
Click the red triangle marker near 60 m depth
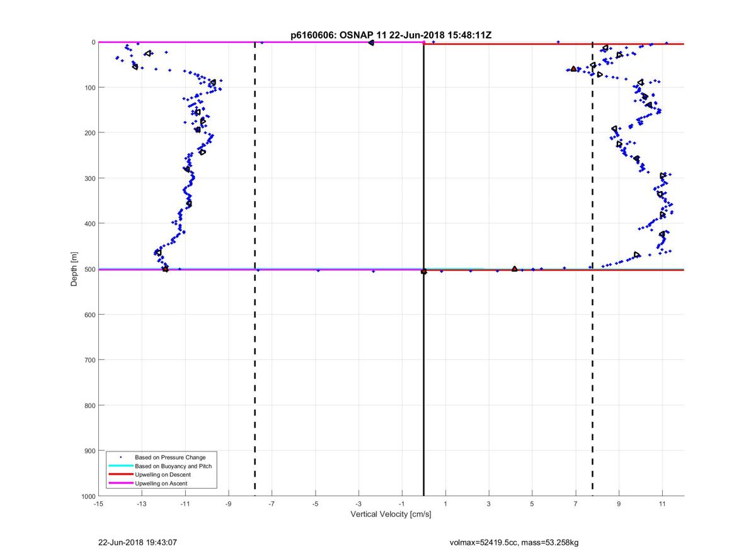coord(573,69)
